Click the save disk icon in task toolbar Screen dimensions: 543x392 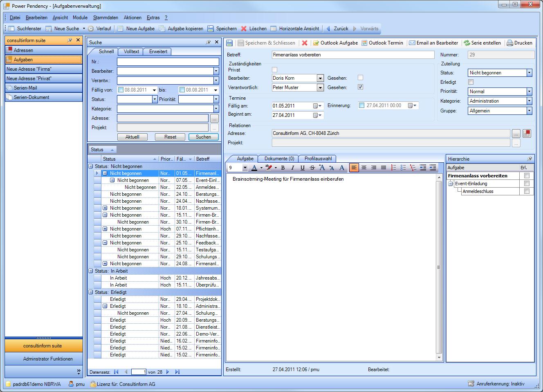pyautogui.click(x=229, y=43)
